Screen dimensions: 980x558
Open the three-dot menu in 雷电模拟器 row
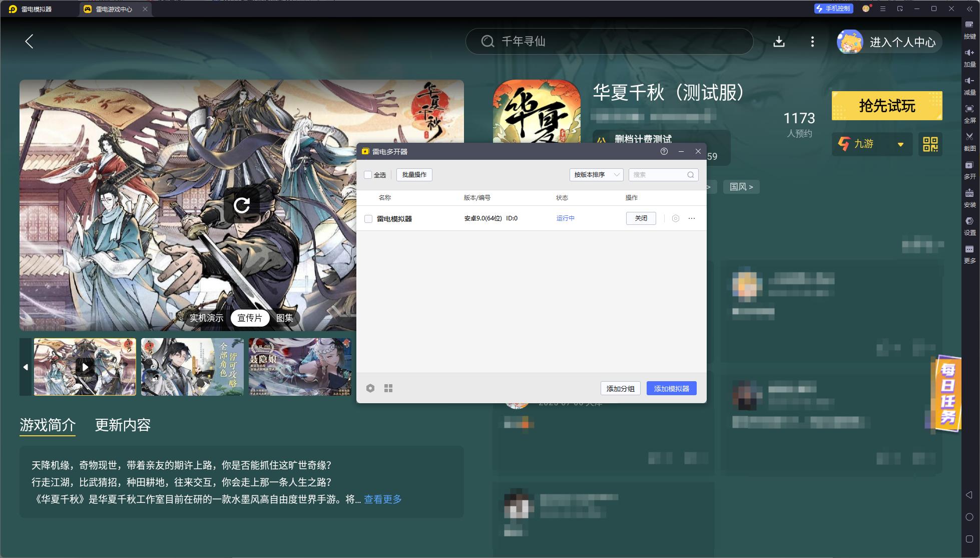[x=692, y=218]
